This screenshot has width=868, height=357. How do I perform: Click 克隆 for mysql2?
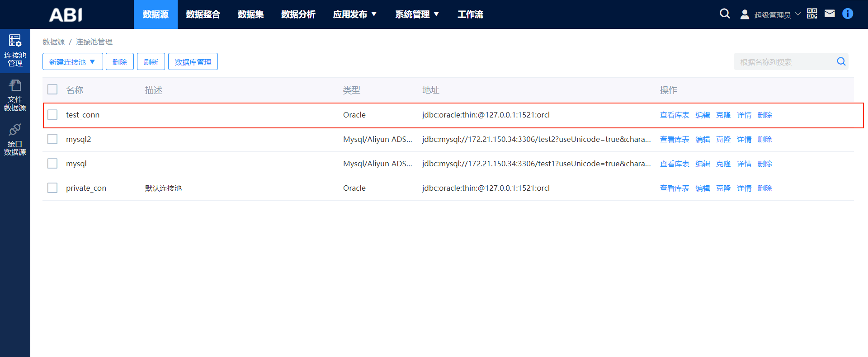723,139
